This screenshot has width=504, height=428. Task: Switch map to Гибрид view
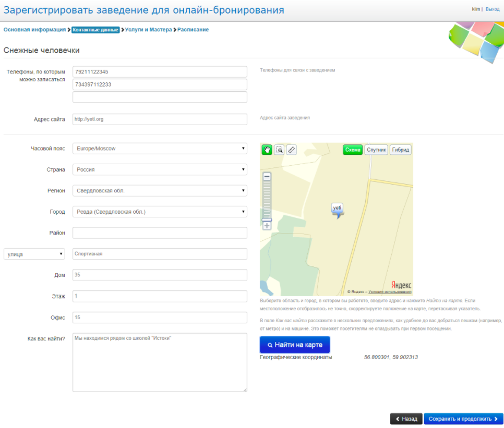401,150
